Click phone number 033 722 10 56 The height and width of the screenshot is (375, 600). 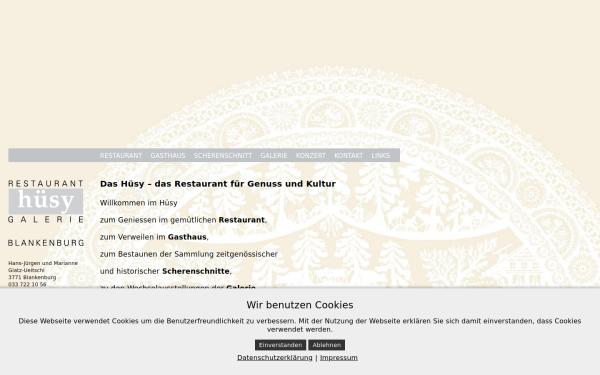pos(27,284)
